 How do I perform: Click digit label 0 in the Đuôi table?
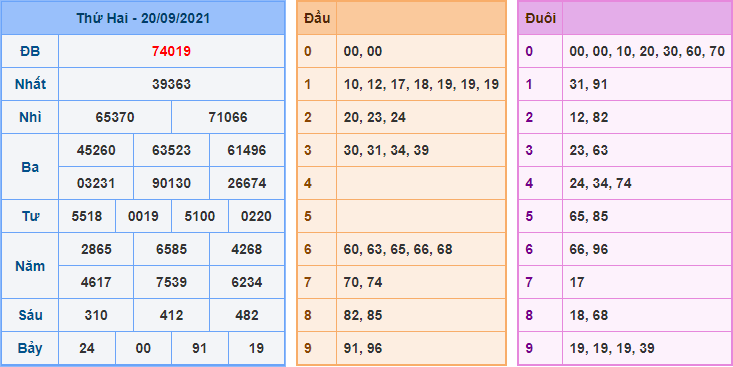[529, 51]
